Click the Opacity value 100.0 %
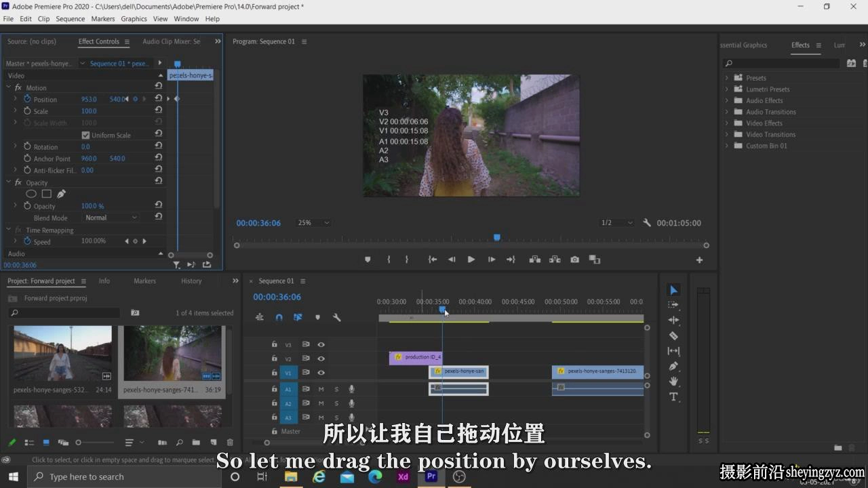Viewport: 868px width, 488px height. (x=92, y=206)
